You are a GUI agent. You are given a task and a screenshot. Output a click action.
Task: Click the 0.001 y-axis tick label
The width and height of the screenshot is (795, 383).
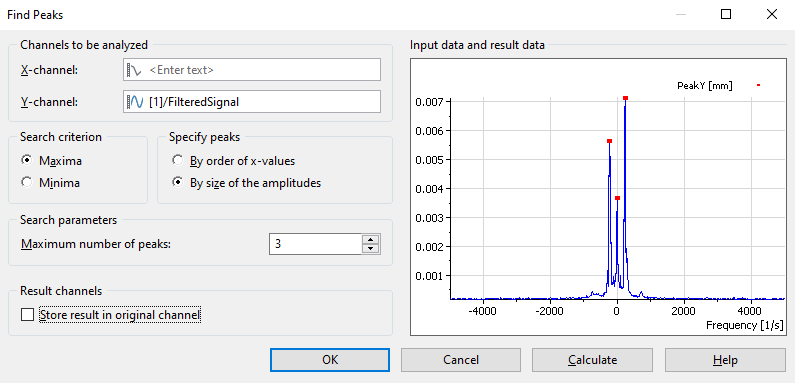click(429, 276)
